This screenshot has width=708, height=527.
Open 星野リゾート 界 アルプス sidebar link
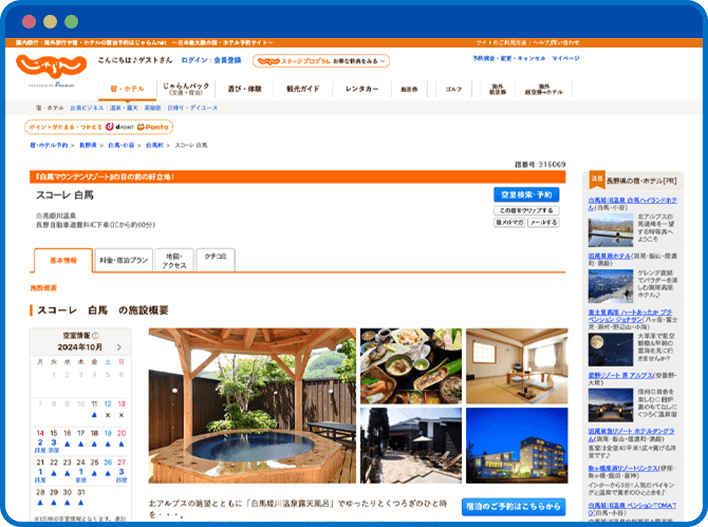click(x=620, y=375)
